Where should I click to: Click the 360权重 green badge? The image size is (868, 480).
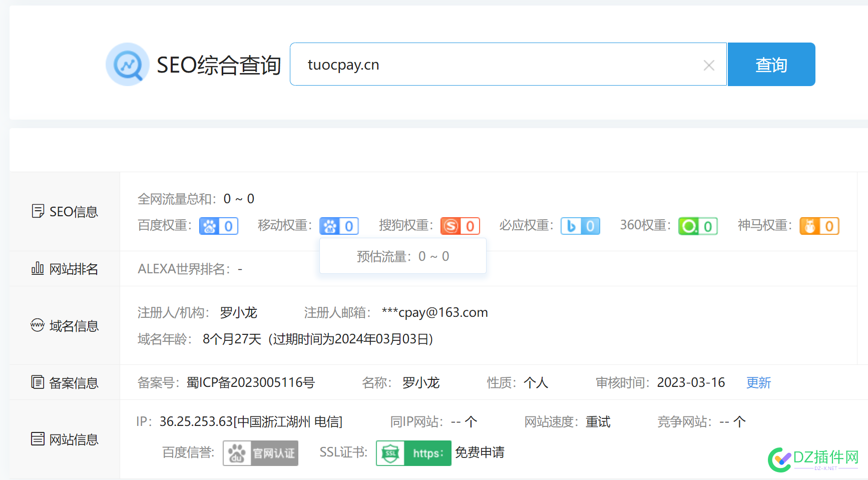tap(698, 226)
